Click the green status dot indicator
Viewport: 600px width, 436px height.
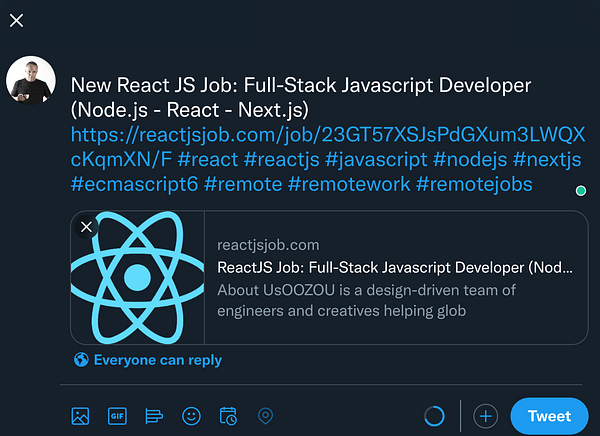(581, 190)
